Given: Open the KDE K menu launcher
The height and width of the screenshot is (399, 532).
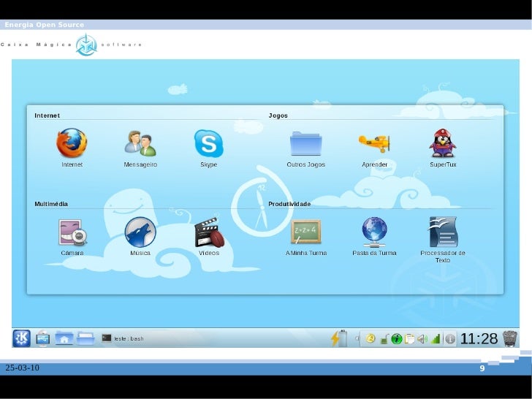Looking at the screenshot, I should pyautogui.click(x=22, y=338).
